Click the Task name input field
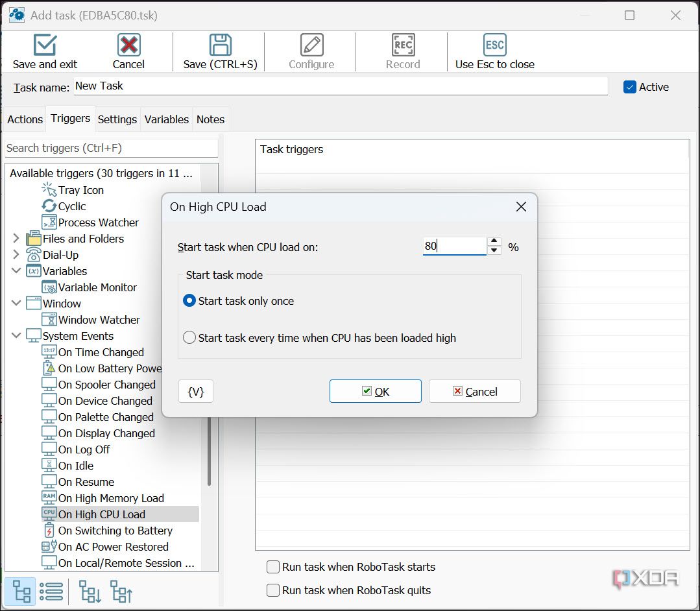700x611 pixels. 341,86
